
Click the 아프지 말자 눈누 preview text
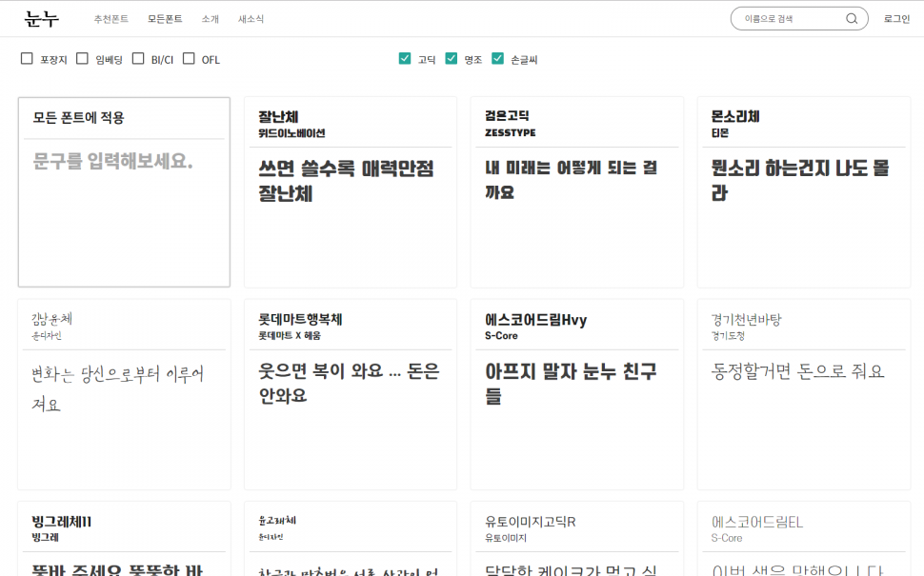pos(571,384)
